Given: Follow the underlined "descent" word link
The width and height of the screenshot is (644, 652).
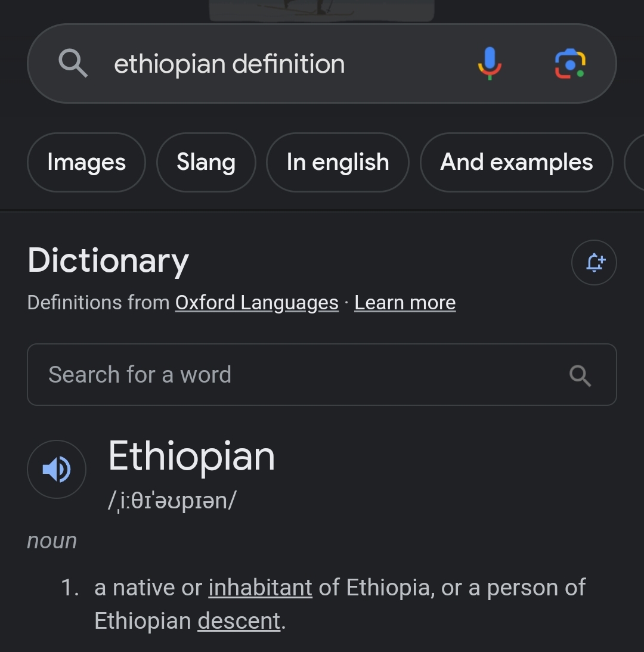Looking at the screenshot, I should [x=239, y=621].
